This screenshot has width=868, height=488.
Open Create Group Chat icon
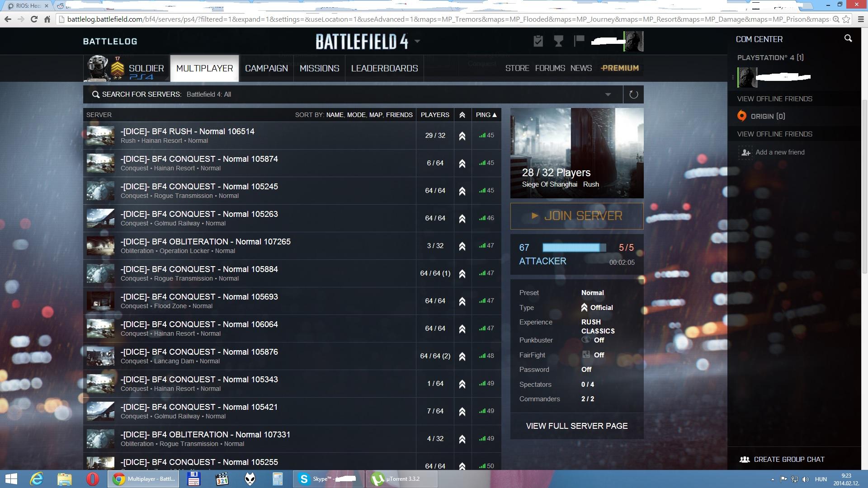744,460
